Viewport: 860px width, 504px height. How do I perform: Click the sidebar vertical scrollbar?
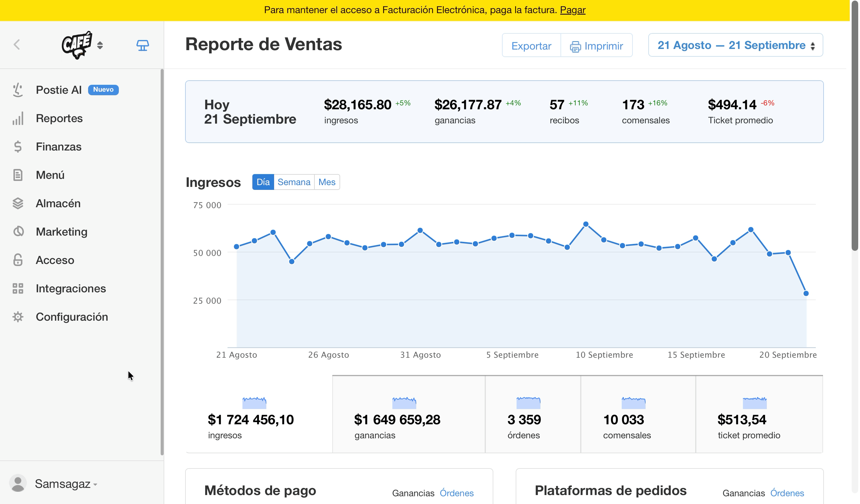pyautogui.click(x=162, y=262)
